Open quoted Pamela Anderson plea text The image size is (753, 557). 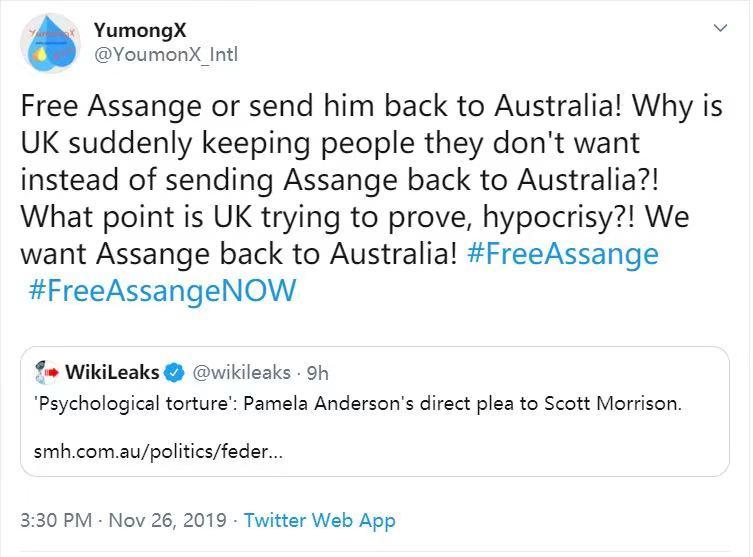(357, 403)
